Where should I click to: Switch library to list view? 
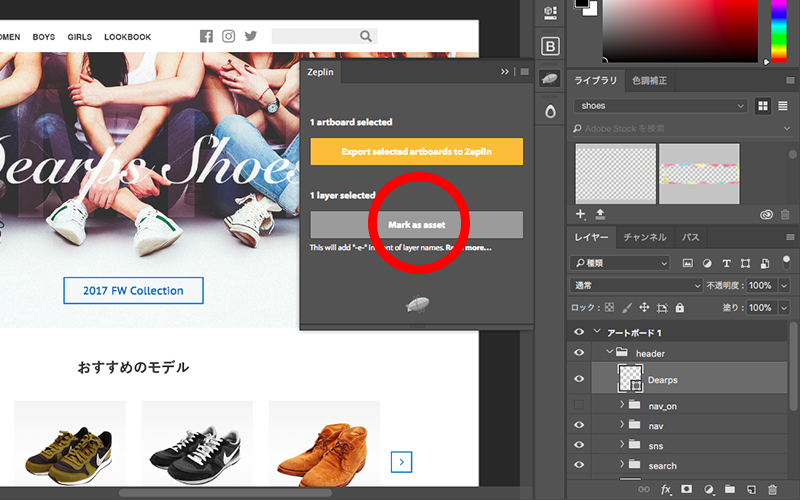(783, 106)
